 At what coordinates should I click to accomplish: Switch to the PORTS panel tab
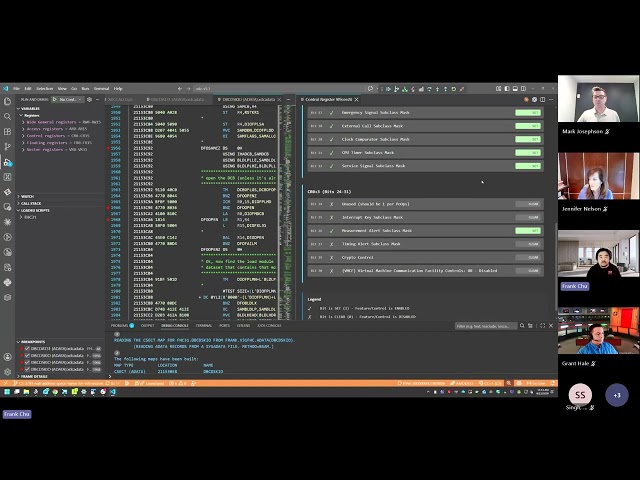coord(224,326)
